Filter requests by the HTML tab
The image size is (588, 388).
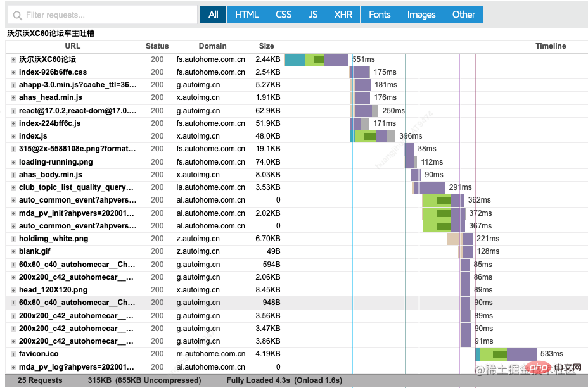click(246, 15)
